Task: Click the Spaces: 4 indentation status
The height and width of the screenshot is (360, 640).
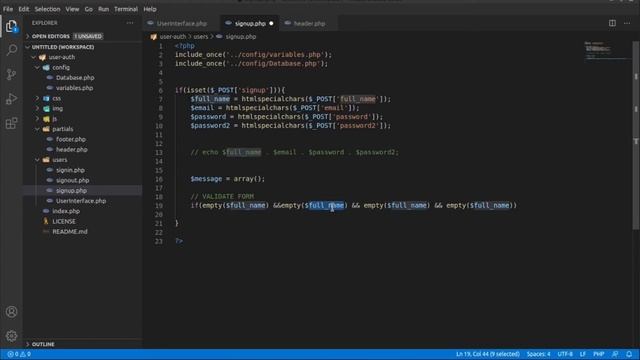Action: click(538, 354)
